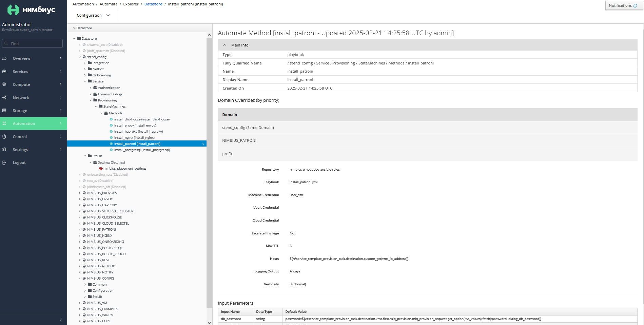
Task: Click the Services briefcase icon
Action: [4, 72]
